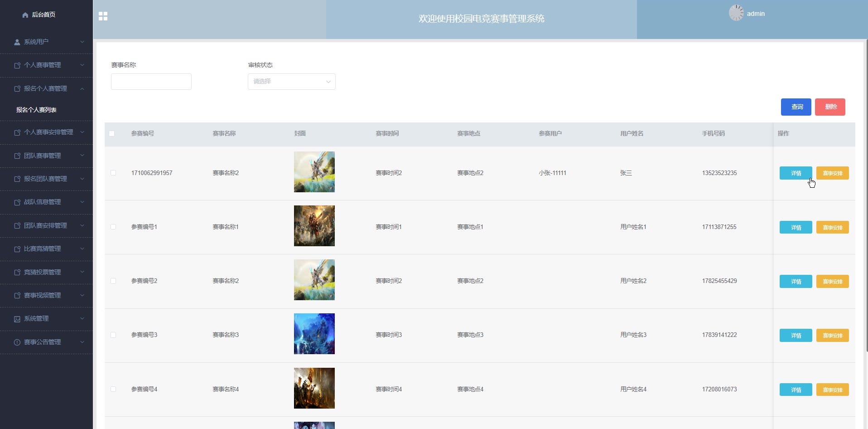Tick the checkbox for row 1710062991957
868x429 pixels.
point(113,173)
